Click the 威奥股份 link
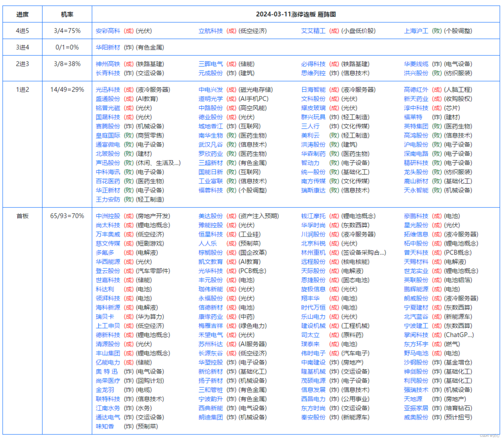This screenshot has width=504, height=440. pos(416,417)
